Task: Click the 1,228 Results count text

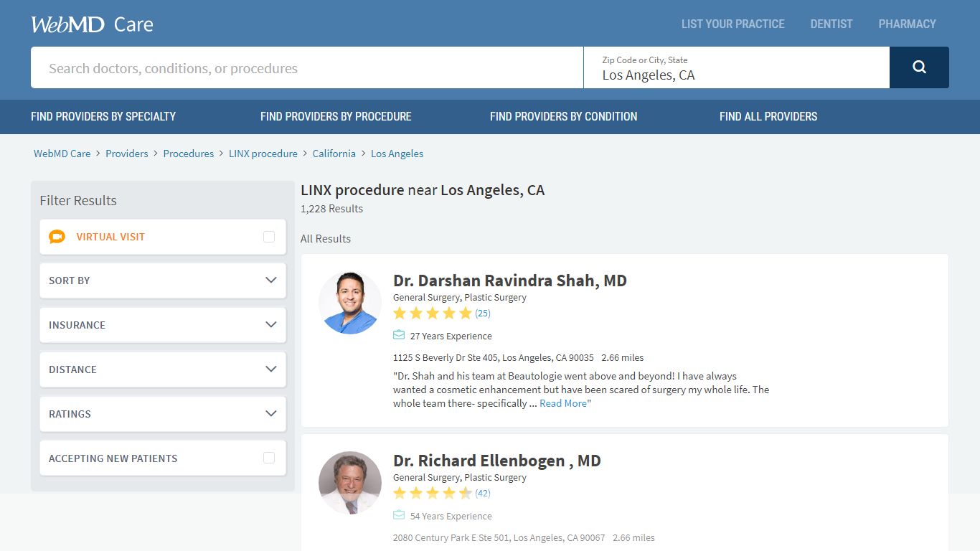Action: tap(331, 209)
